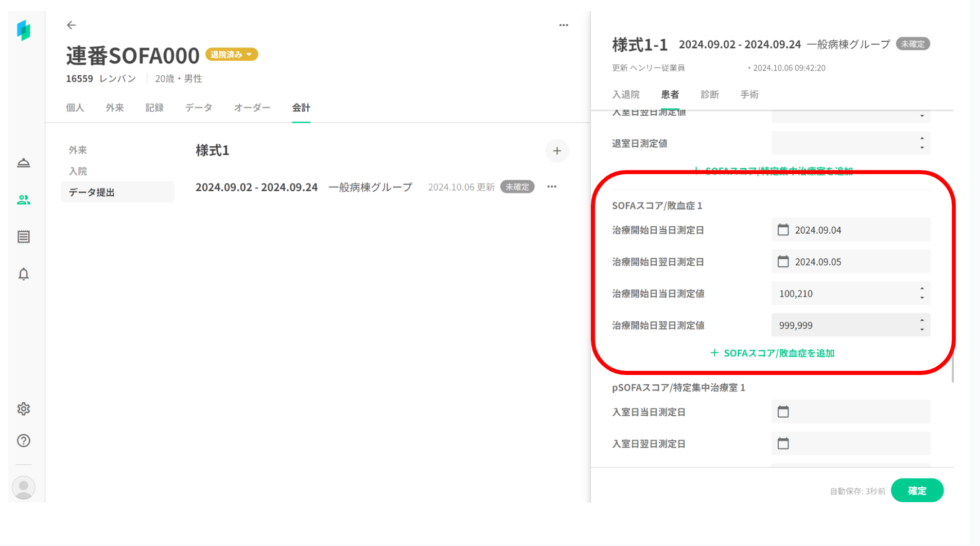Click the back arrow icon
This screenshot has height=546, width=980.
click(71, 25)
